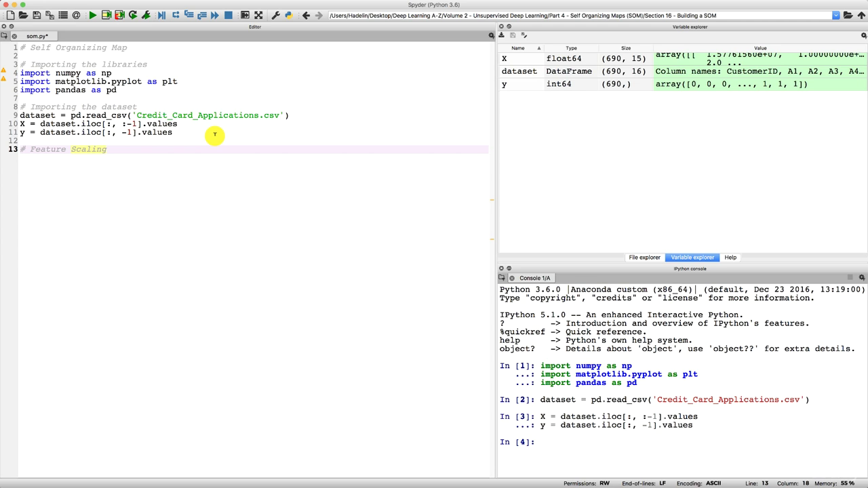Click the Save all files icon
The image size is (868, 488).
coord(50,15)
